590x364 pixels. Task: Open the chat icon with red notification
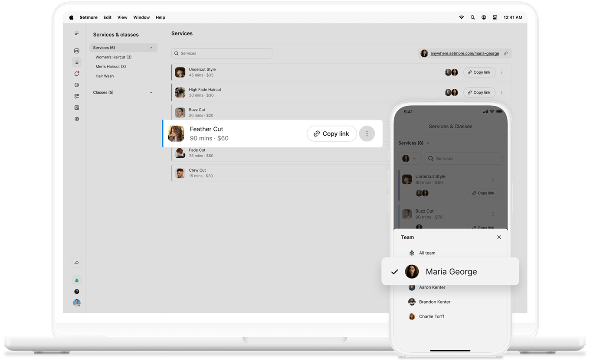pos(77,74)
